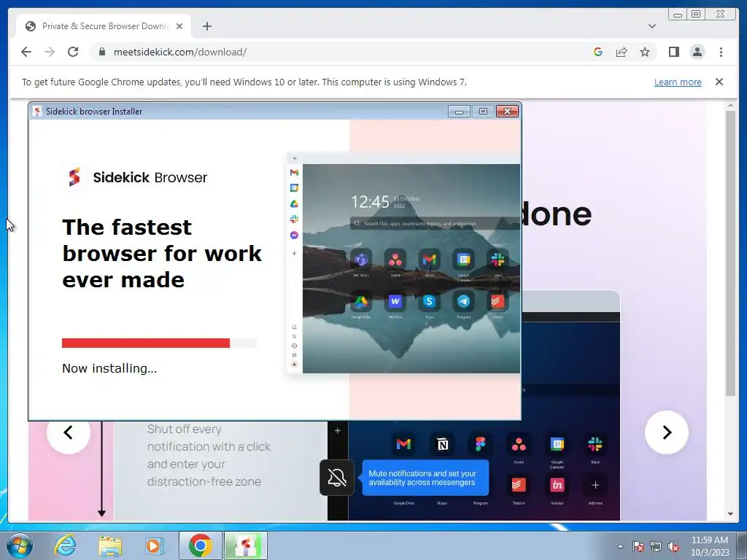
Task: Select the Private & Secure Browser Download tab
Action: (x=104, y=26)
